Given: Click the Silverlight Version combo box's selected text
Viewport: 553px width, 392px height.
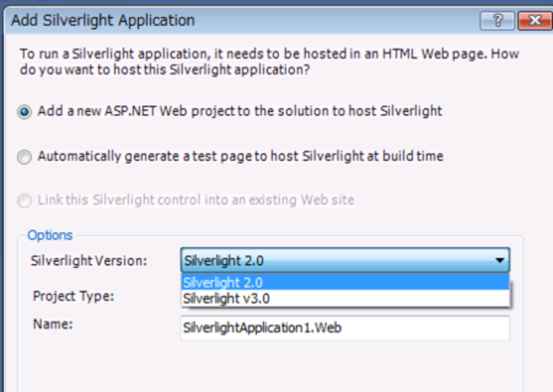Looking at the screenshot, I should click(224, 261).
